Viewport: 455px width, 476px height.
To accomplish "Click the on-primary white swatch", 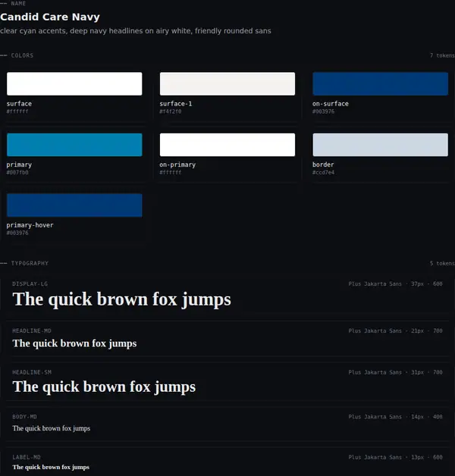I will pyautogui.click(x=227, y=145).
